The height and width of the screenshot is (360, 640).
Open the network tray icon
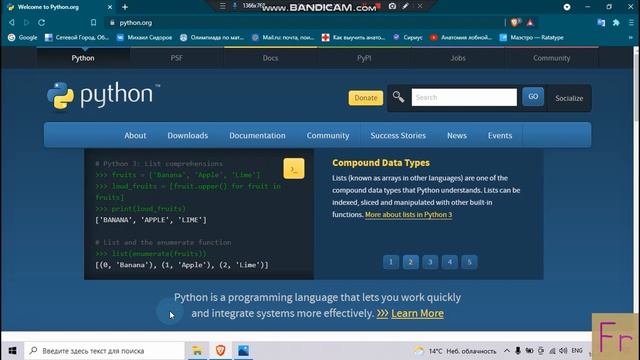[552, 351]
